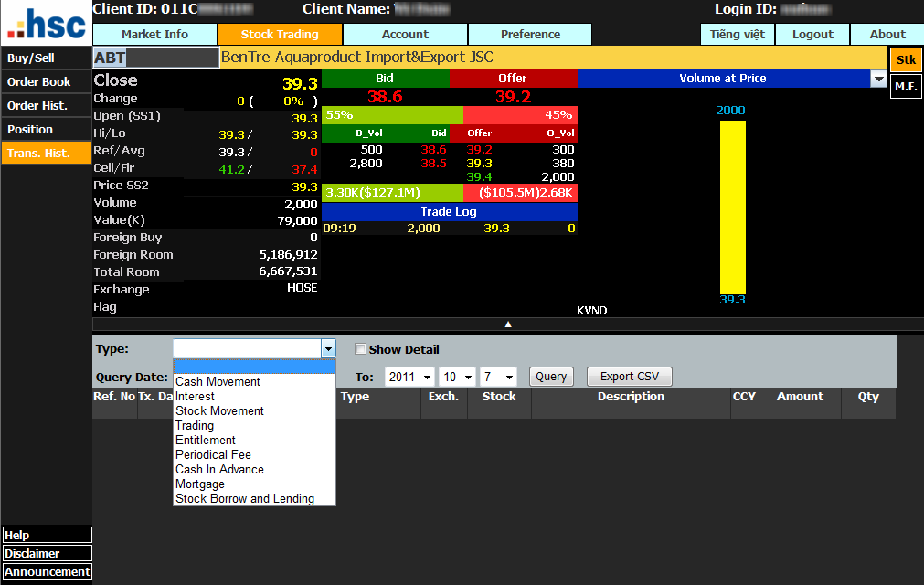Select the blank option in Type list
The height and width of the screenshot is (585, 924).
pyautogui.click(x=254, y=367)
